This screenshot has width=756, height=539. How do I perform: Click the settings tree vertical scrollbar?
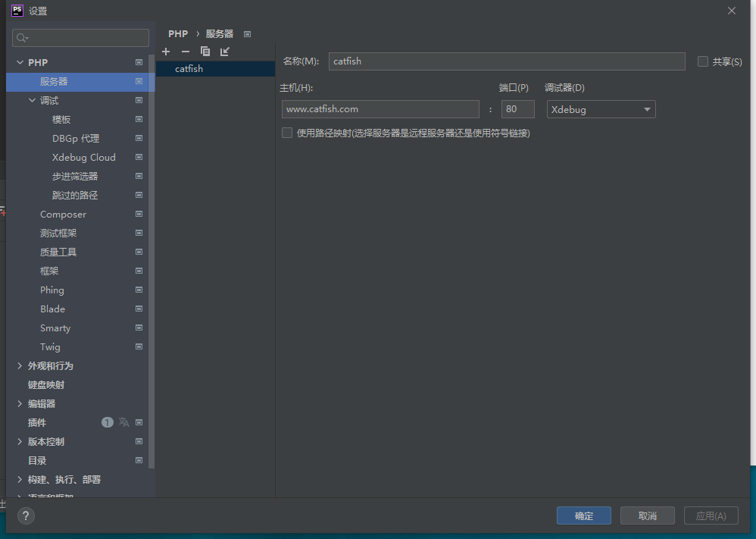tap(152, 261)
